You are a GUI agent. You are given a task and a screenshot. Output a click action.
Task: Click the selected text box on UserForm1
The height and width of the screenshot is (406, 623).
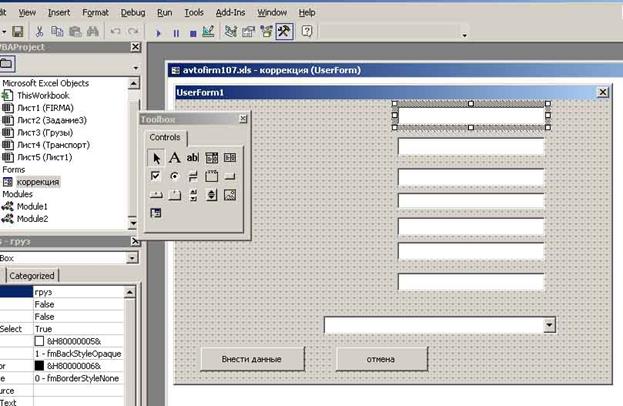471,116
